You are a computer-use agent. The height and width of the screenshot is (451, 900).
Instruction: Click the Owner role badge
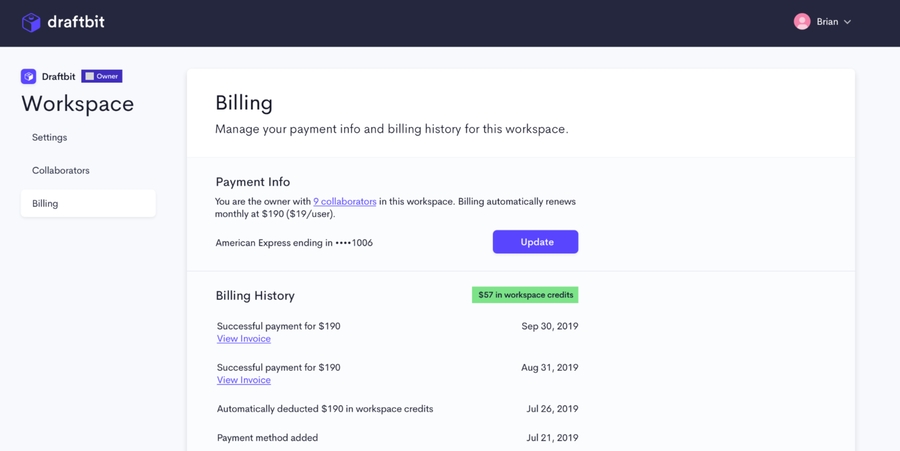(102, 76)
